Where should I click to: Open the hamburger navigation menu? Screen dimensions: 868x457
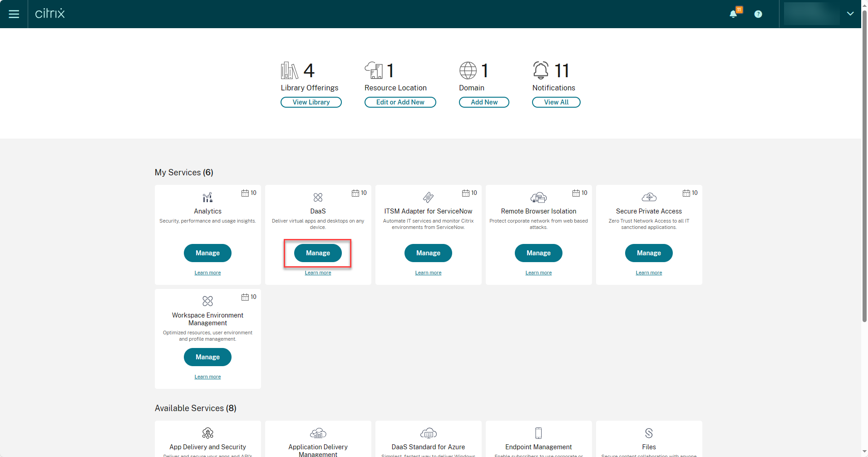14,14
